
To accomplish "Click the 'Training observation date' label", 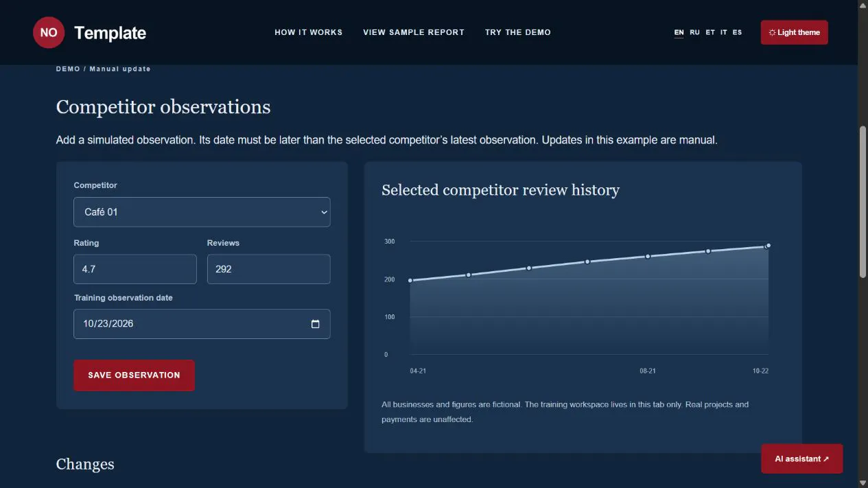I will (124, 298).
